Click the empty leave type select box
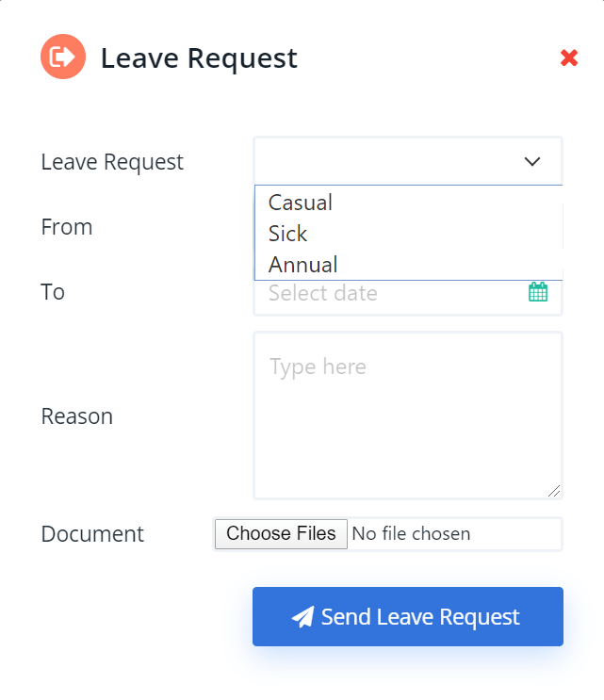 [x=408, y=161]
